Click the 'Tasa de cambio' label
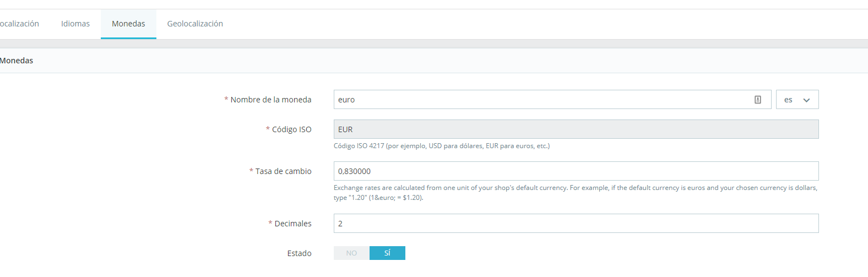868x277 pixels. [283, 171]
